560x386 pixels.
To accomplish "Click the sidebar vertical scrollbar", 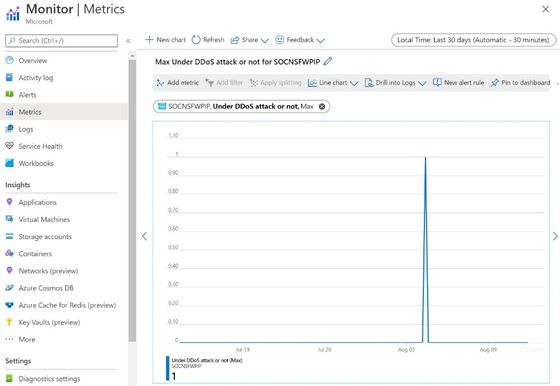I will [132, 200].
